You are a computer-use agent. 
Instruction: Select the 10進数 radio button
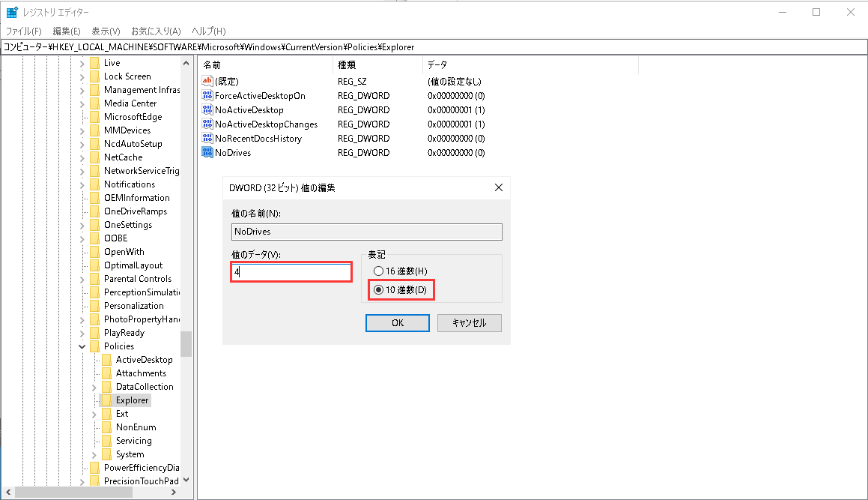[x=380, y=290]
